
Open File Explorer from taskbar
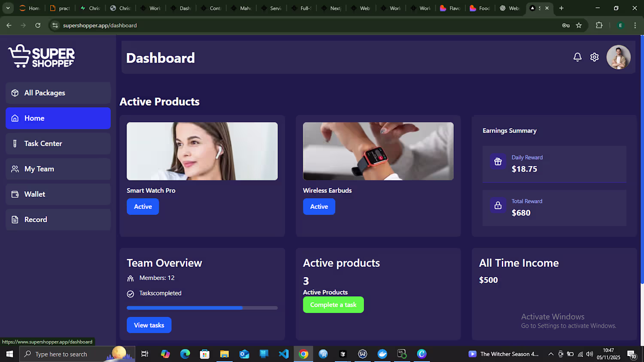225,354
